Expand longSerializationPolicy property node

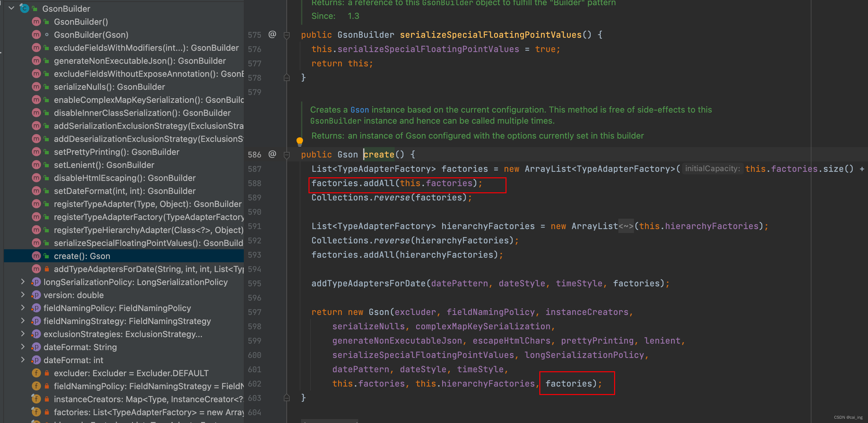(x=22, y=282)
